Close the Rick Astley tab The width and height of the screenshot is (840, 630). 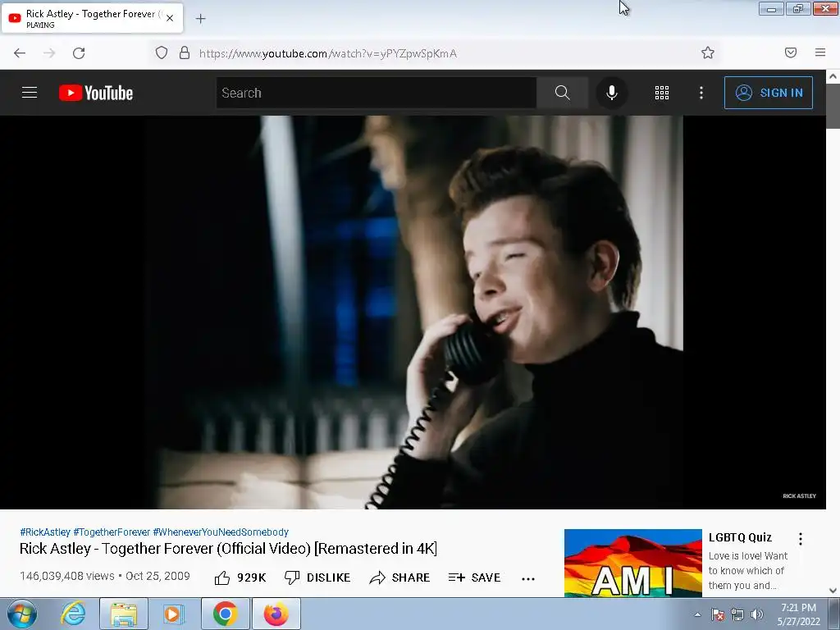170,18
